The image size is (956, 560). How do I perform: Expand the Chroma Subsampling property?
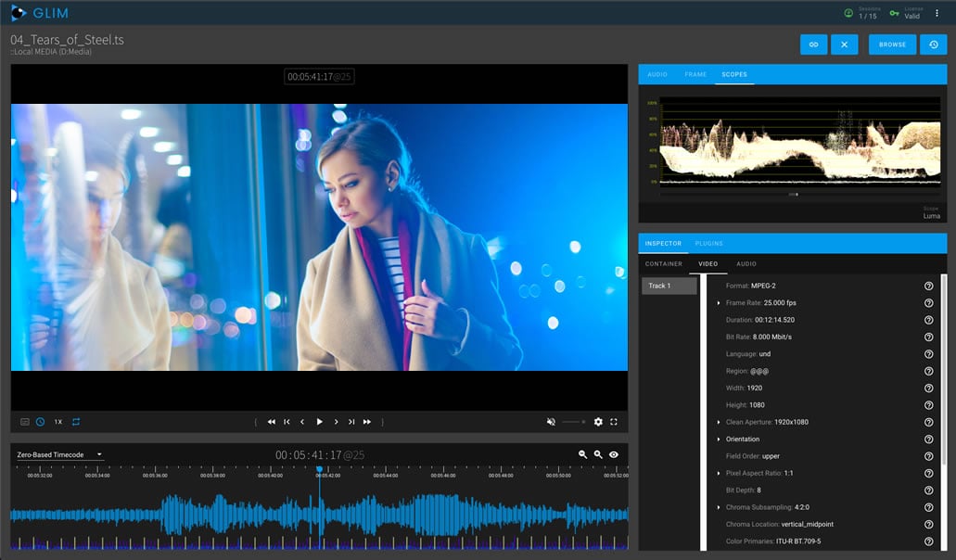(x=719, y=507)
